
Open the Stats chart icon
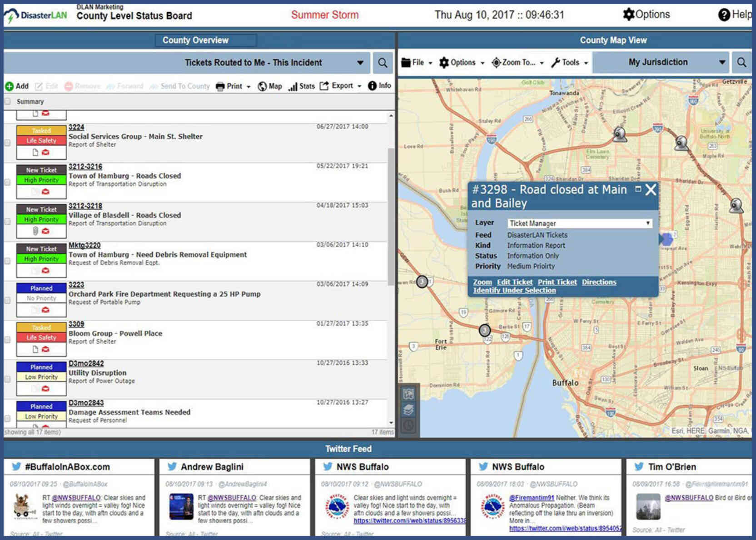(x=293, y=86)
